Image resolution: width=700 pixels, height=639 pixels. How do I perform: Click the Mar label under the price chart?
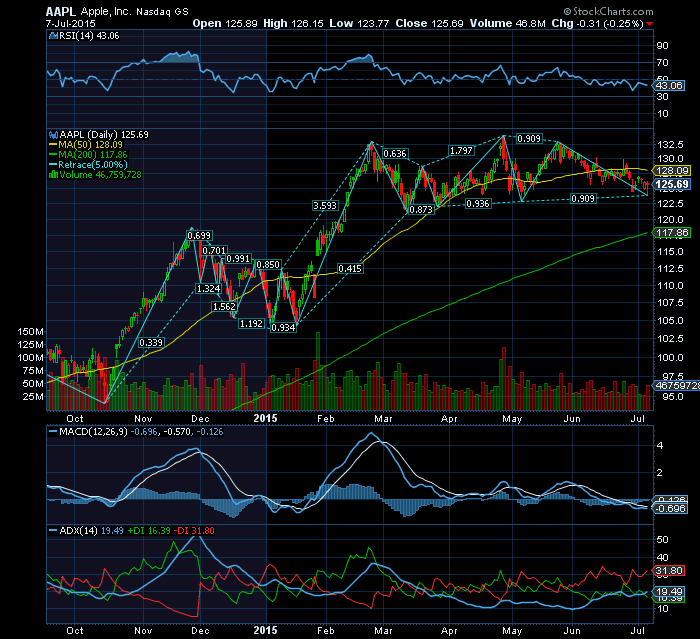coord(383,418)
